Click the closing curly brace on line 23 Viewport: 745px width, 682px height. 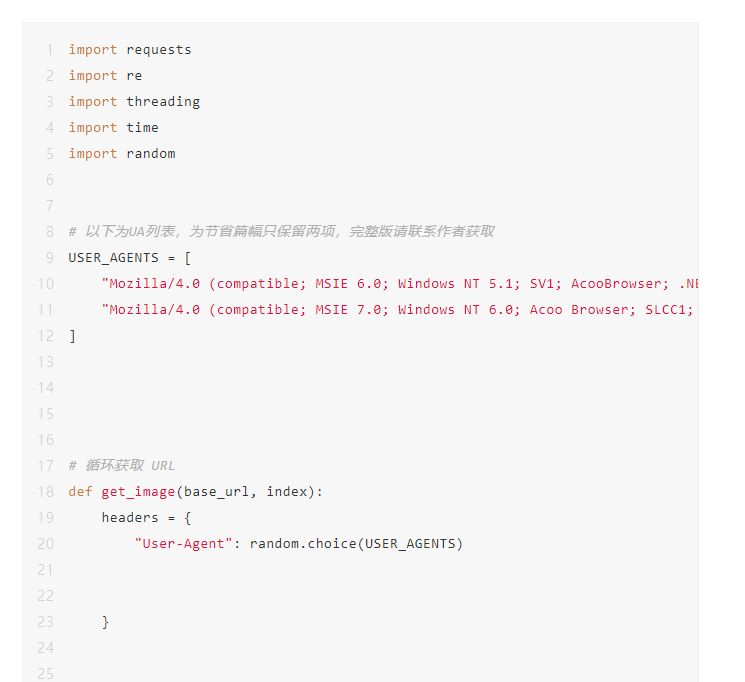[x=105, y=622]
